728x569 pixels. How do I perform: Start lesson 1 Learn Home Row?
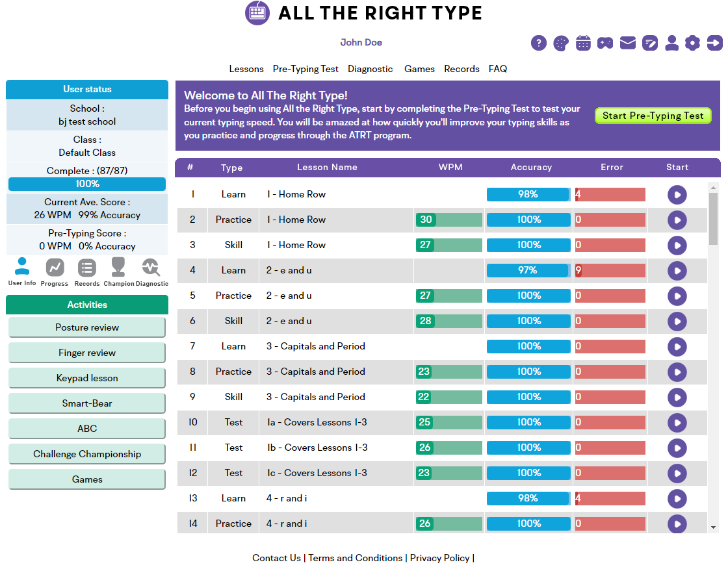677,194
